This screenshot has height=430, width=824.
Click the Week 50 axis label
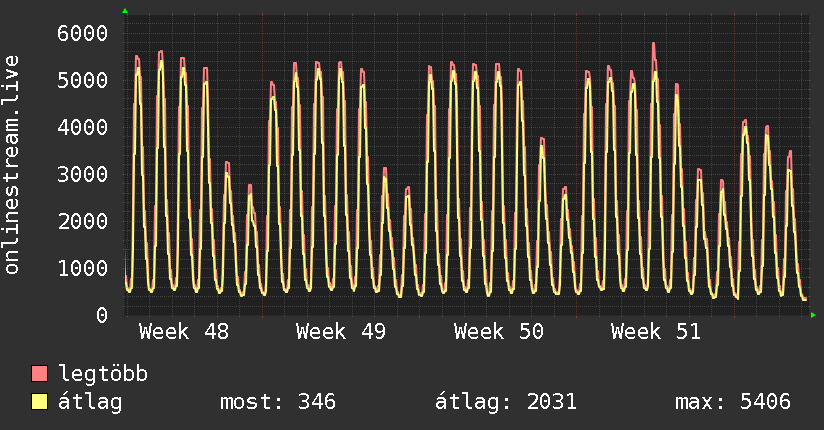pos(498,332)
